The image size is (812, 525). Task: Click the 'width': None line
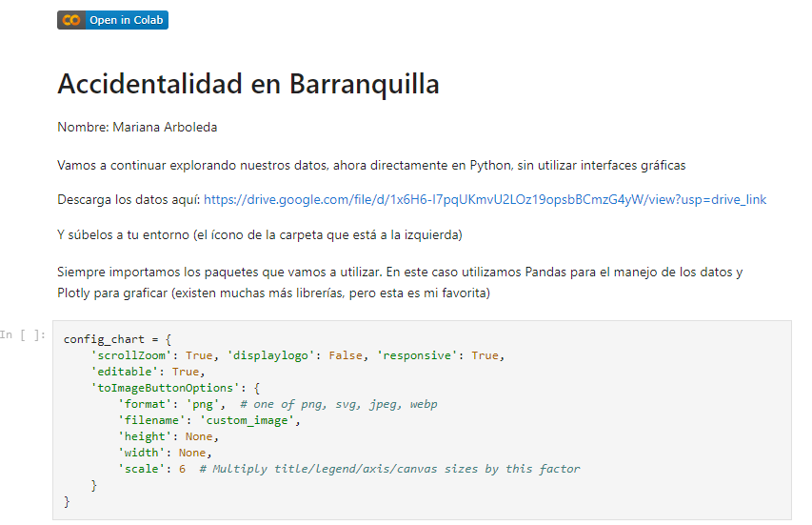163,453
